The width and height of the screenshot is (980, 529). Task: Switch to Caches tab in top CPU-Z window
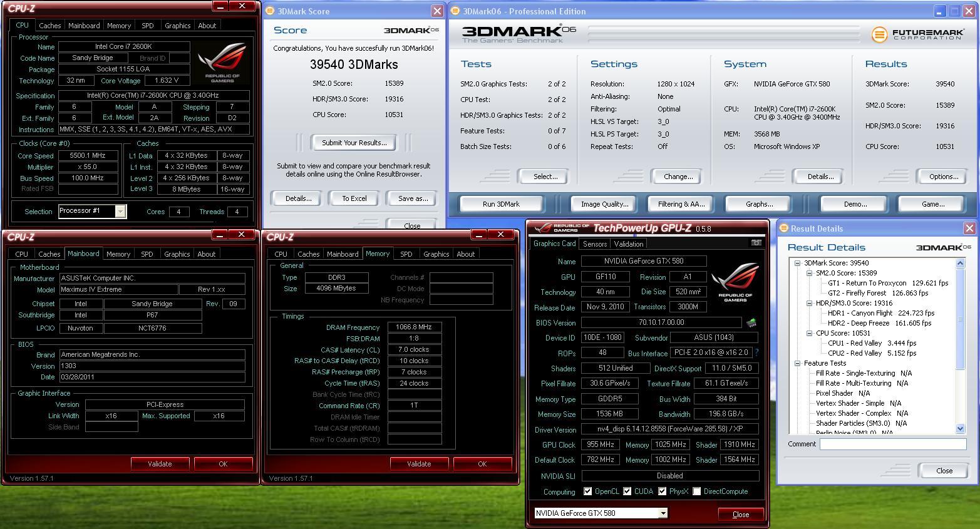pyautogui.click(x=50, y=26)
